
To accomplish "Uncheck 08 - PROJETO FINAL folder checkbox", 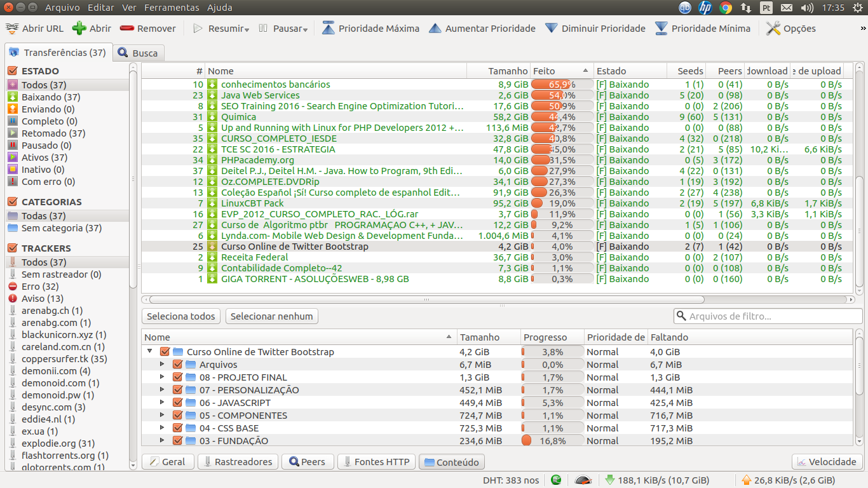I will (178, 377).
